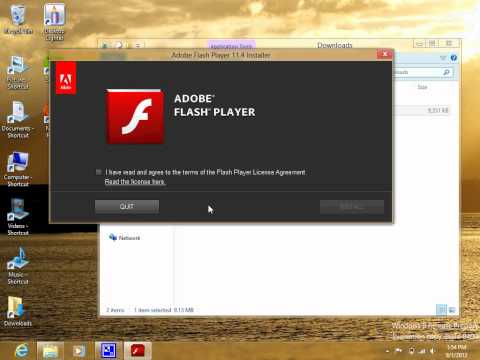Open Internet Explorer from the taskbar
The width and height of the screenshot is (480, 360).
[22, 350]
